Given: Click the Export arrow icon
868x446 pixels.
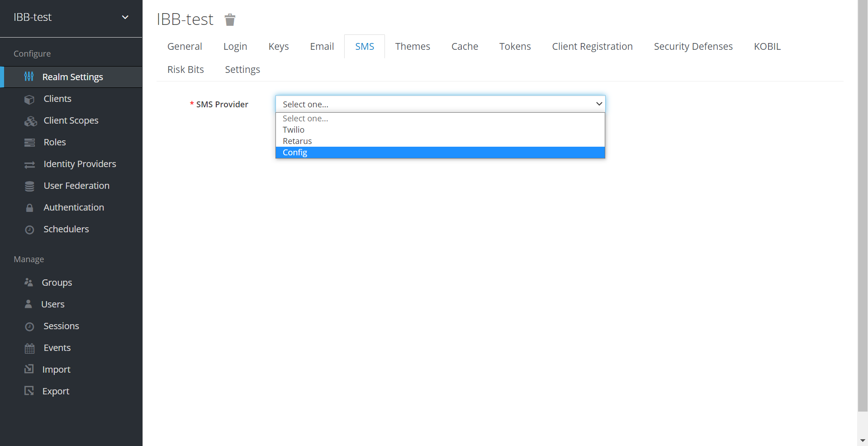Looking at the screenshot, I should [x=29, y=391].
